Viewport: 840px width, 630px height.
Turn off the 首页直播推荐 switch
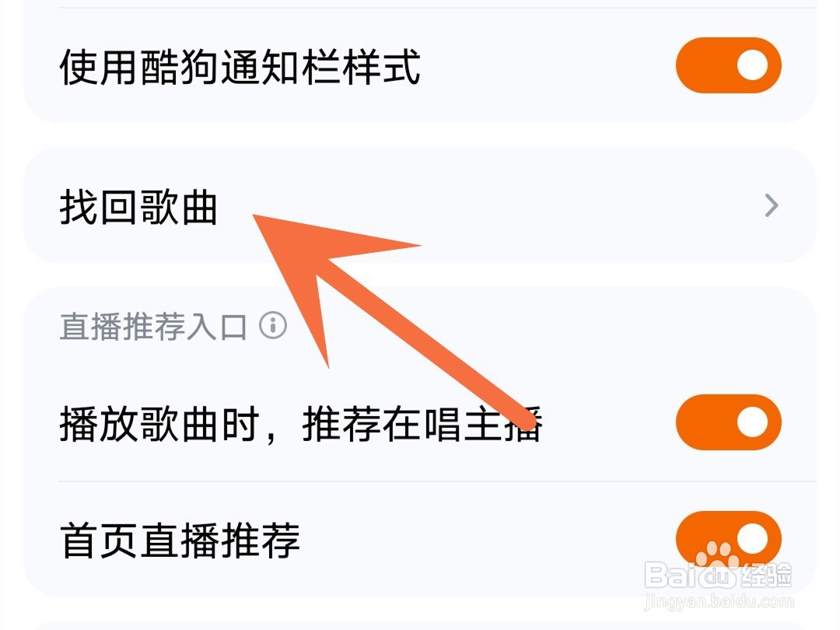click(729, 539)
